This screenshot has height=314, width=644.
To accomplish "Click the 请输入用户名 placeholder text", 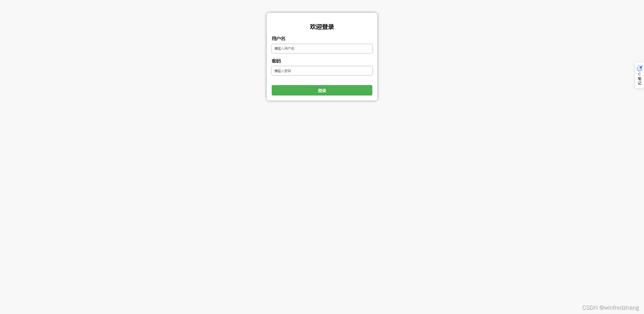I will point(284,49).
